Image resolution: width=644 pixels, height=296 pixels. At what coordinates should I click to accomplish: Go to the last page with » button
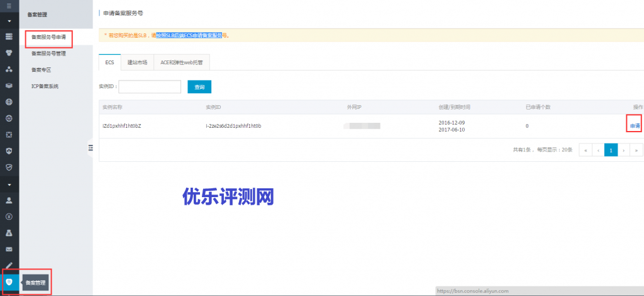pyautogui.click(x=636, y=150)
